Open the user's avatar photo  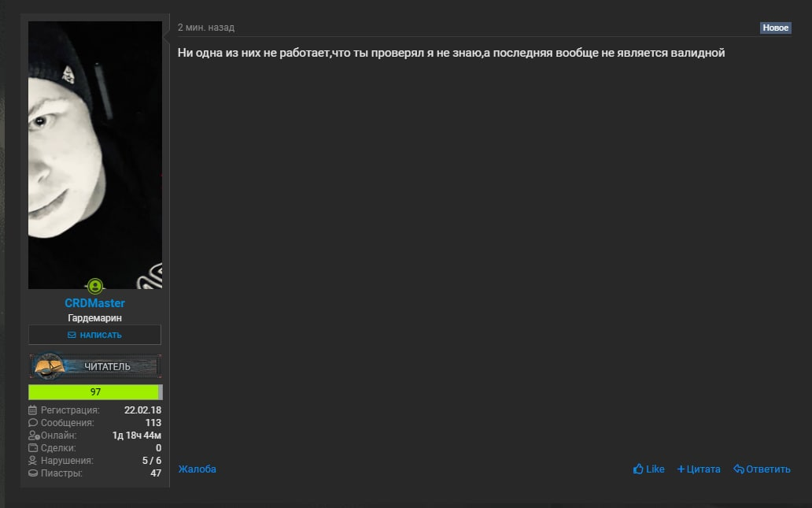[95, 155]
